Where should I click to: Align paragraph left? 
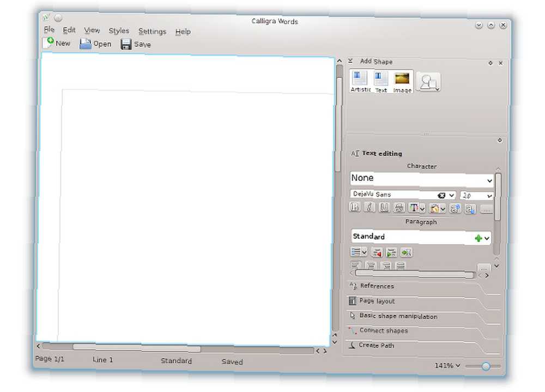point(355,265)
